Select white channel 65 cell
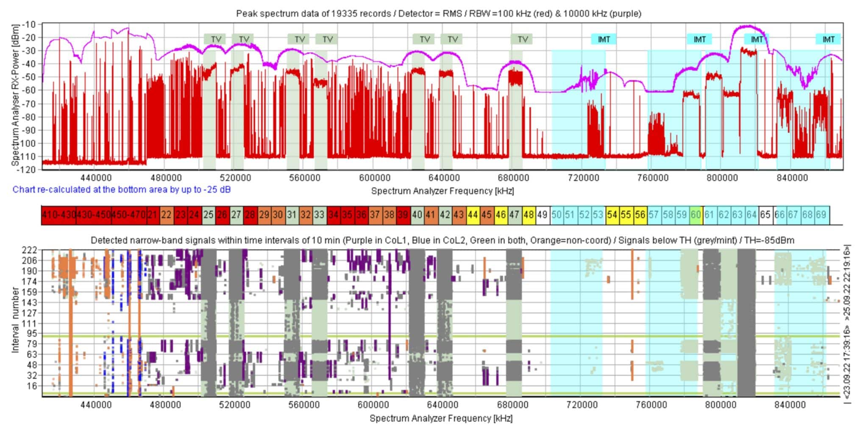868x431 pixels. [765, 215]
